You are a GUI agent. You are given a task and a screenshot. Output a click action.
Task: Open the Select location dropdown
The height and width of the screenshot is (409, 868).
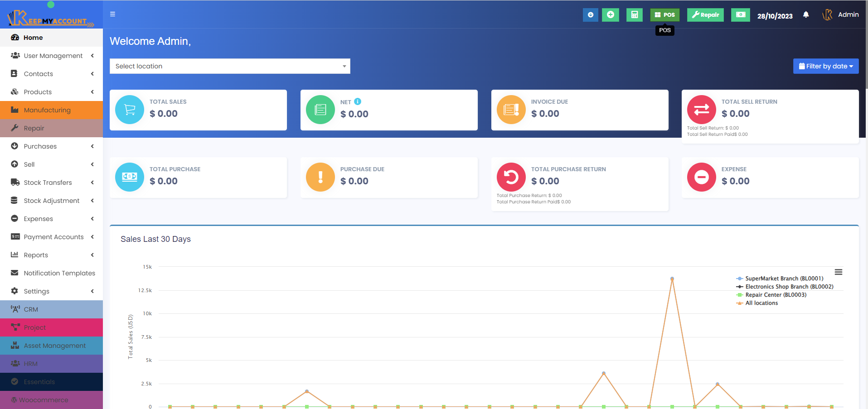coord(230,66)
